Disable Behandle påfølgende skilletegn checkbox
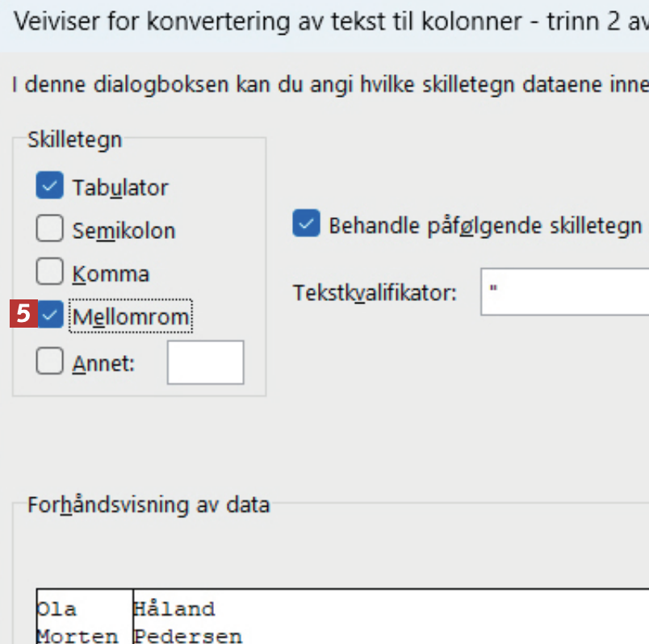 click(x=306, y=224)
